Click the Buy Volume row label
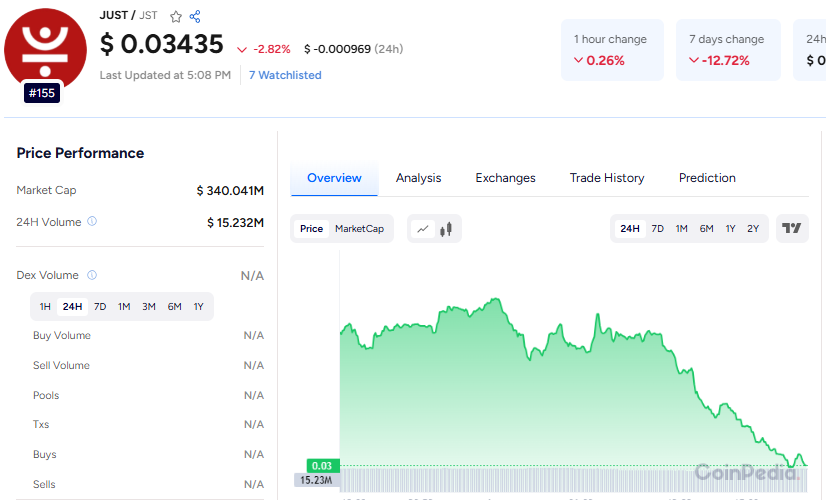 (62, 336)
